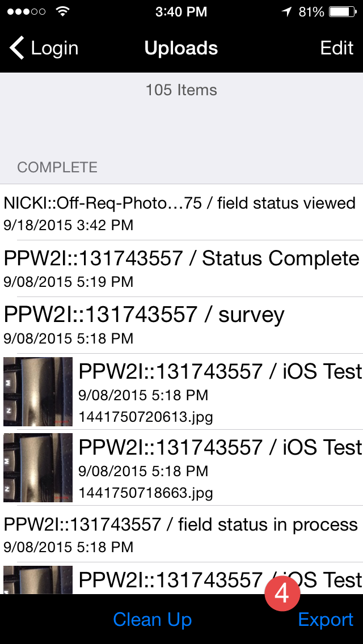This screenshot has height=644, width=363.
Task: Tap the Export button
Action: pyautogui.click(x=326, y=620)
